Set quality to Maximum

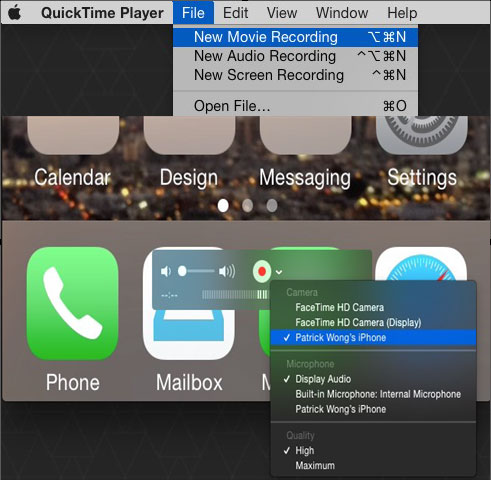373,466
